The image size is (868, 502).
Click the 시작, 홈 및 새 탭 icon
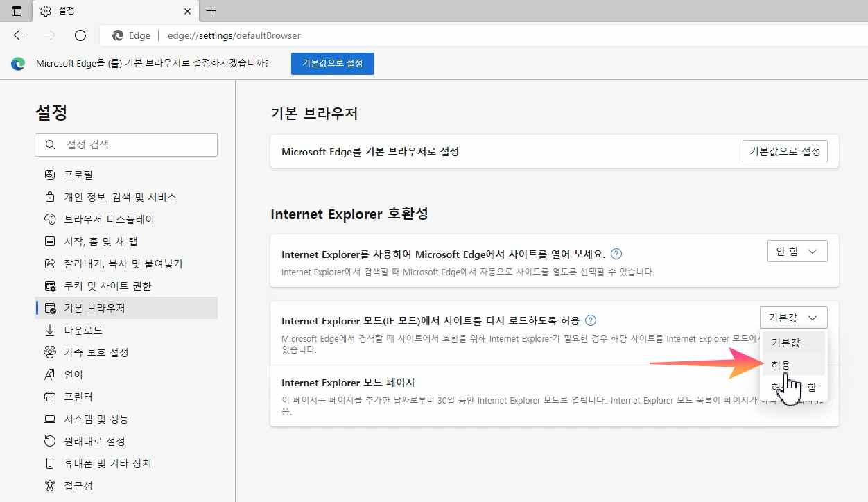(x=50, y=241)
